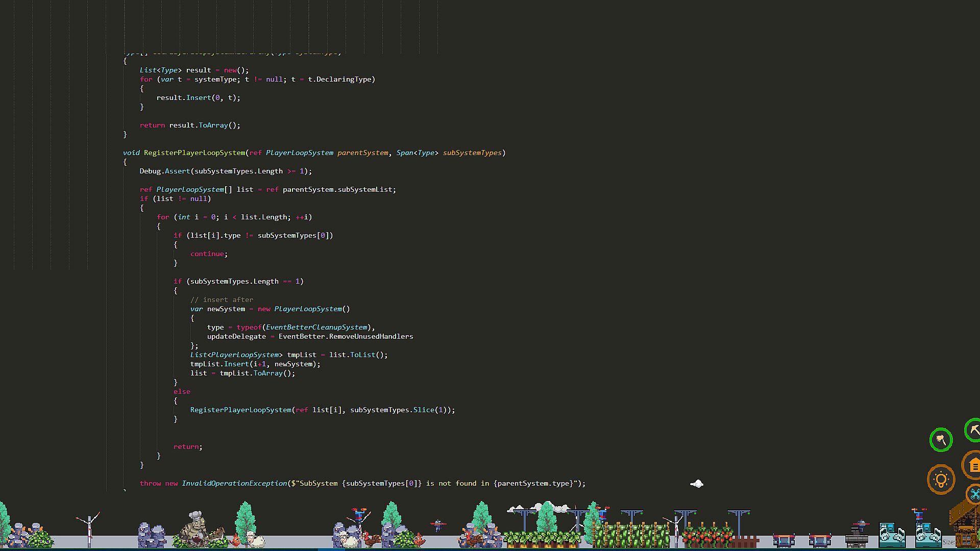This screenshot has height=551, width=980.
Task: Click the first teal processing machine
Action: [x=892, y=534]
